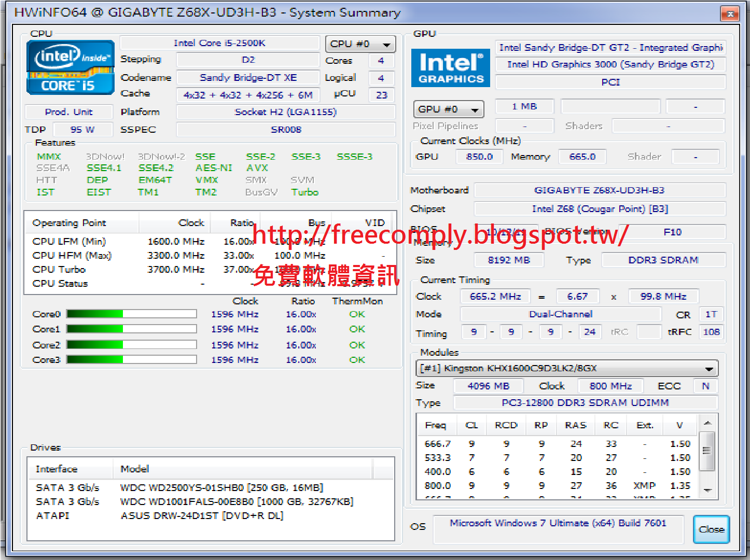
Task: Click the Sandy Bridge-DT XE codename field
Action: [248, 78]
